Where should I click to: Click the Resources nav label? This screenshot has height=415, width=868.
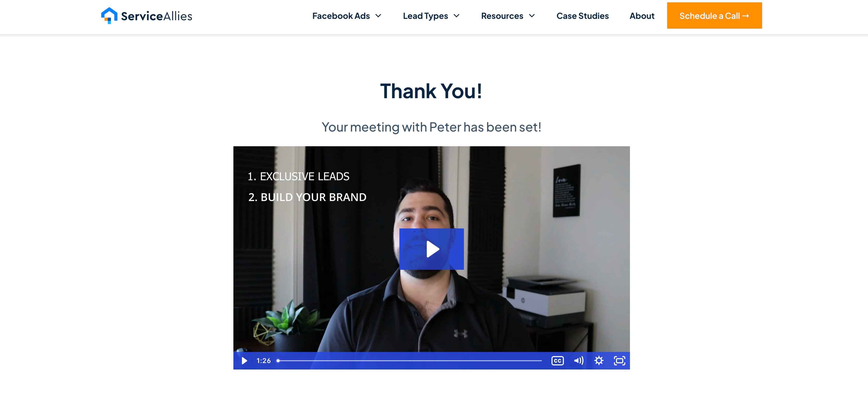tap(502, 16)
